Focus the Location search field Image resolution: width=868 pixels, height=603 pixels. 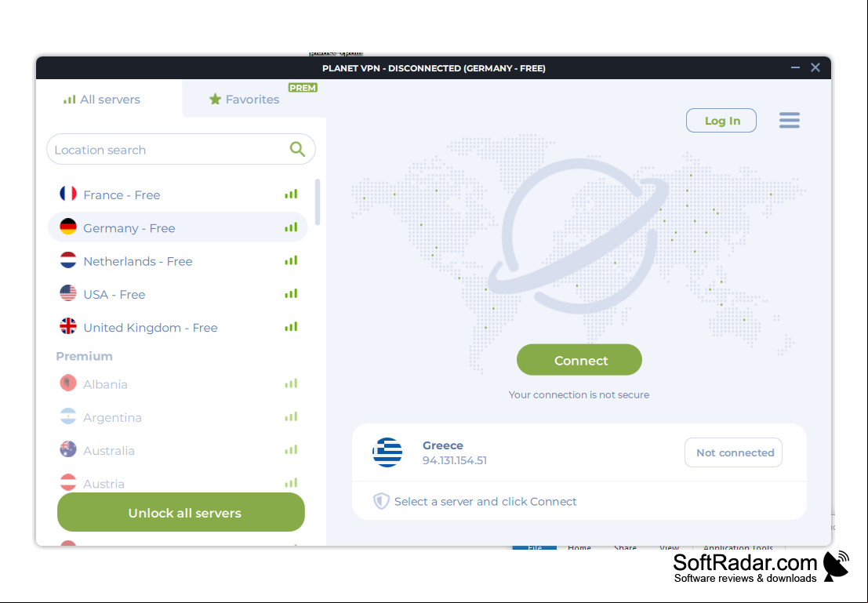(x=181, y=149)
